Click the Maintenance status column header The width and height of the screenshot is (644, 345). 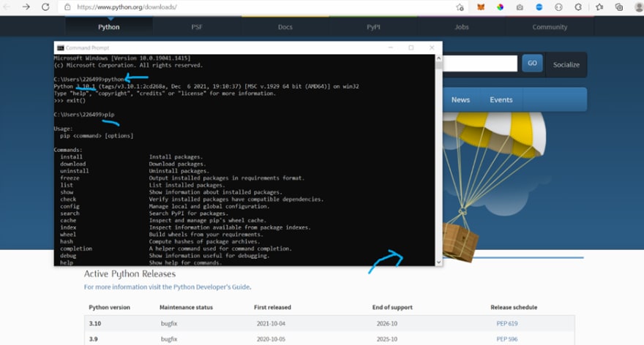tap(186, 307)
